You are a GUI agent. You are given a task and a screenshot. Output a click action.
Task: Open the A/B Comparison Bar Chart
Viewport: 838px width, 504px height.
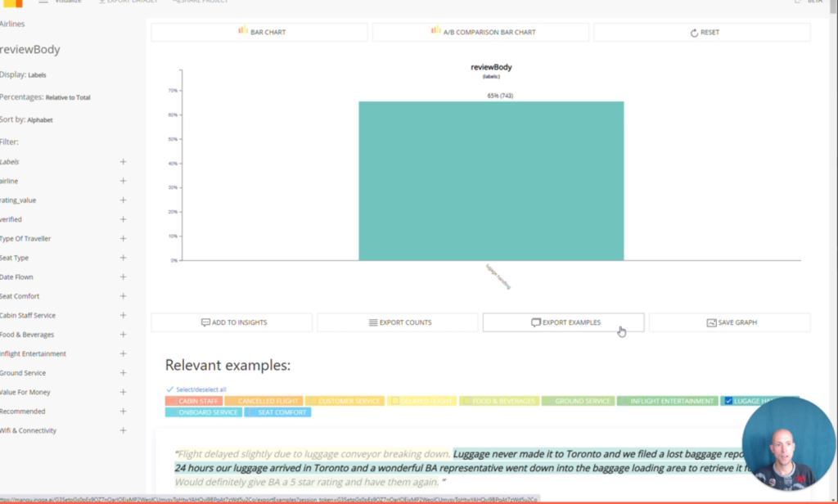[480, 32]
